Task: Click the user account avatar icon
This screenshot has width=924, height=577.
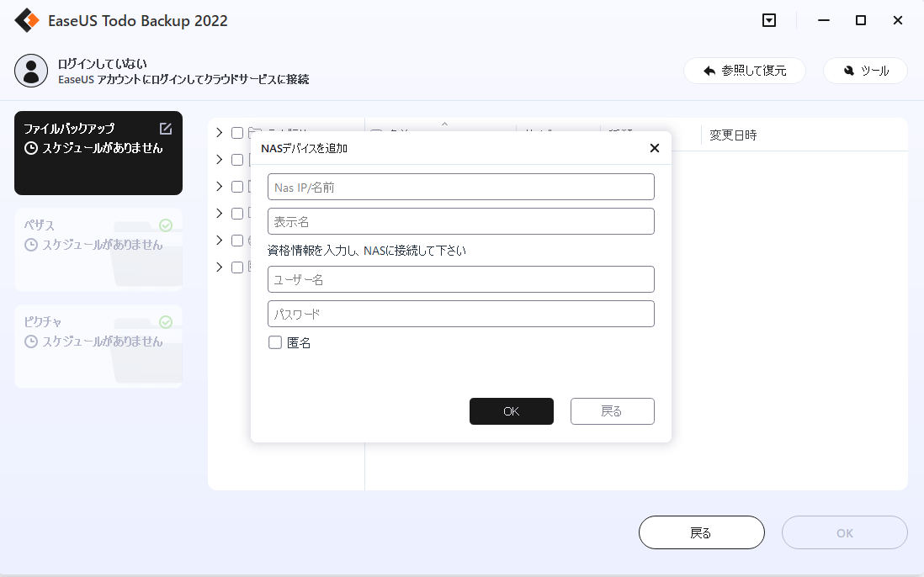Action: pos(31,71)
